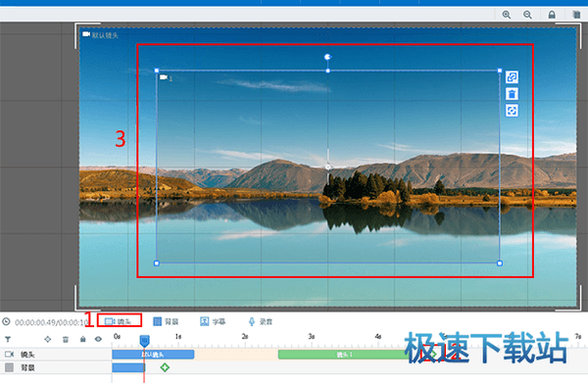Click the blue playhead marker
The width and height of the screenshot is (588, 383).
144,340
